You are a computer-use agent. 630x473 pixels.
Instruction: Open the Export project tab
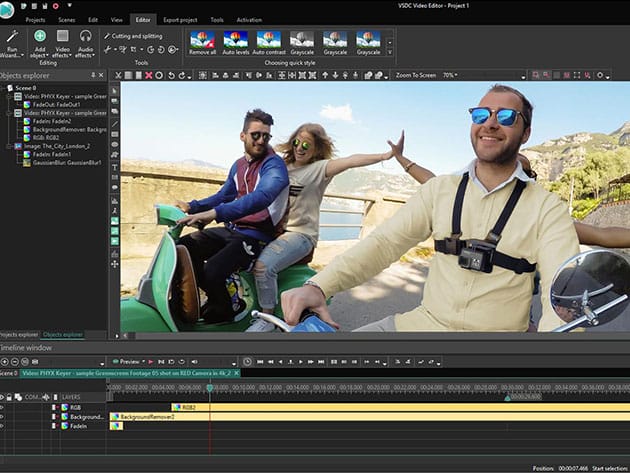179,19
